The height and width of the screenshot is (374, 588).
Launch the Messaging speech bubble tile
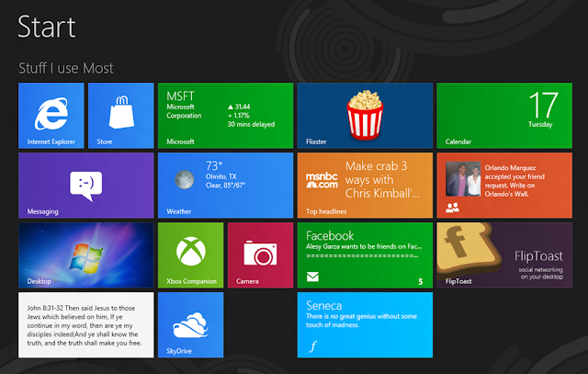85,186
